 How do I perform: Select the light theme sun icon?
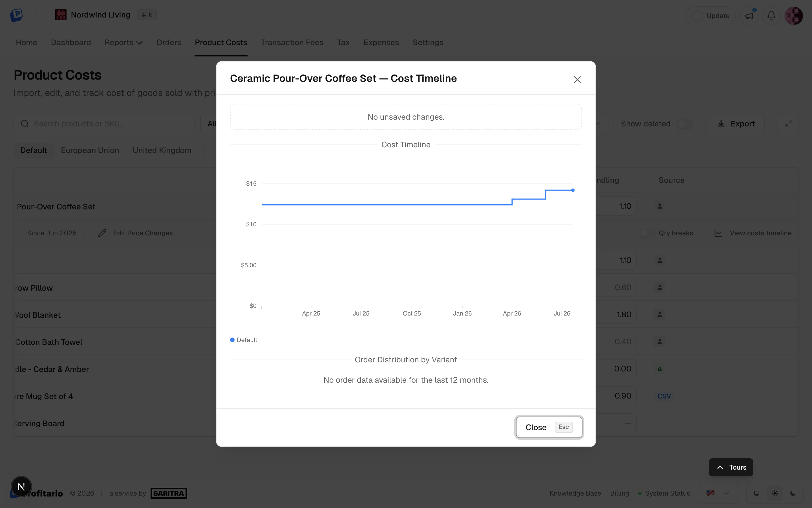tap(775, 493)
